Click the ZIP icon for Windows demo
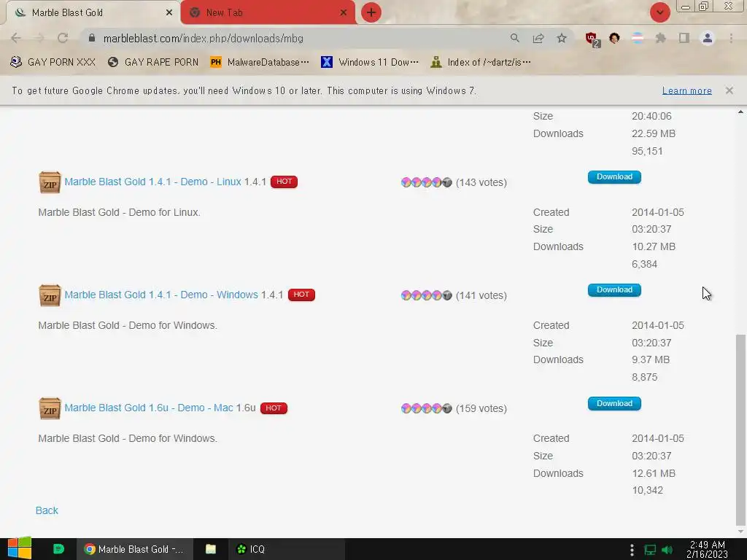This screenshot has height=560, width=747. tap(50, 295)
